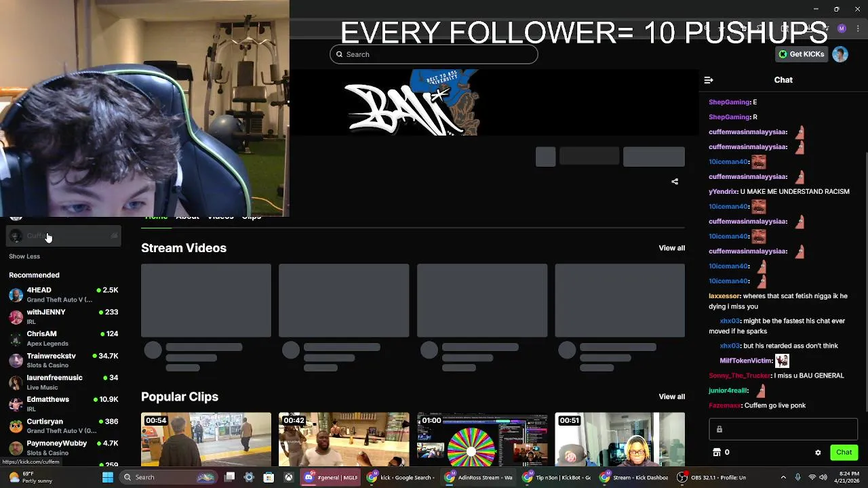Show hidden system tray icons
The width and height of the screenshot is (868, 488).
tap(783, 477)
